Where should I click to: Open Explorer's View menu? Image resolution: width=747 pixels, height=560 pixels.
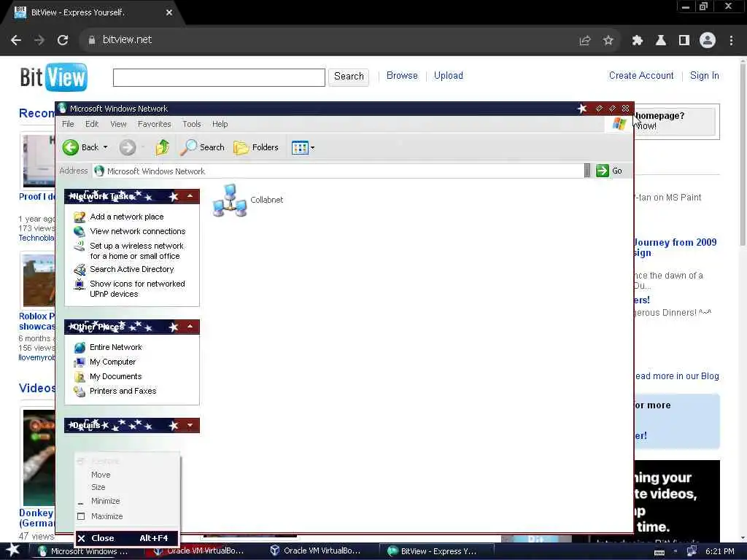(x=119, y=124)
